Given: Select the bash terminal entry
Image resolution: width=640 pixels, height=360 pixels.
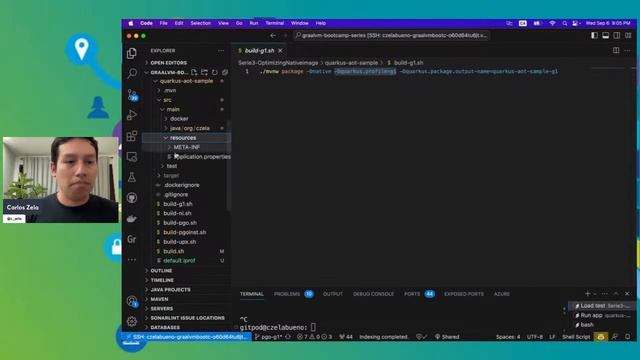Looking at the screenshot, I should (602, 325).
